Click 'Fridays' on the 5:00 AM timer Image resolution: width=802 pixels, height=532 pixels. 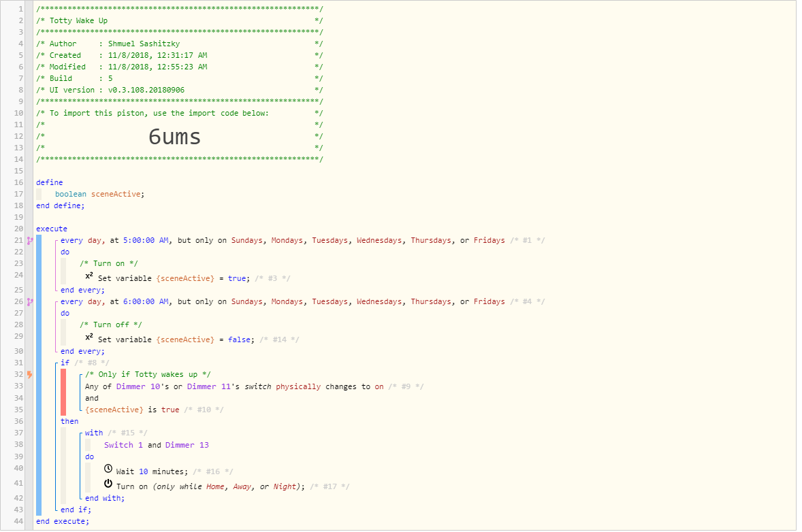(489, 240)
